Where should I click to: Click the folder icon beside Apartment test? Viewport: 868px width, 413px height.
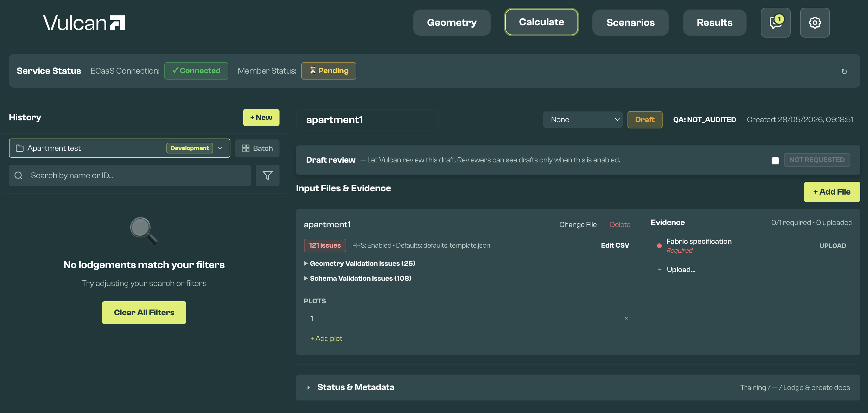20,148
